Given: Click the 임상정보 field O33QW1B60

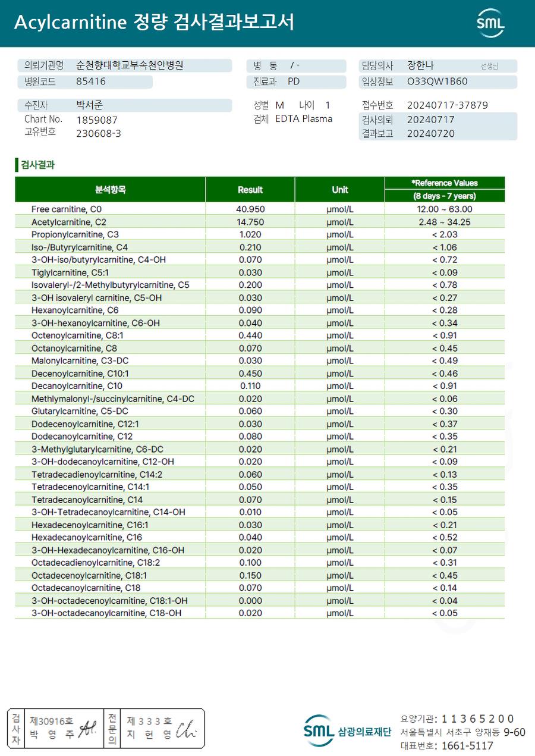Looking at the screenshot, I should 438,82.
